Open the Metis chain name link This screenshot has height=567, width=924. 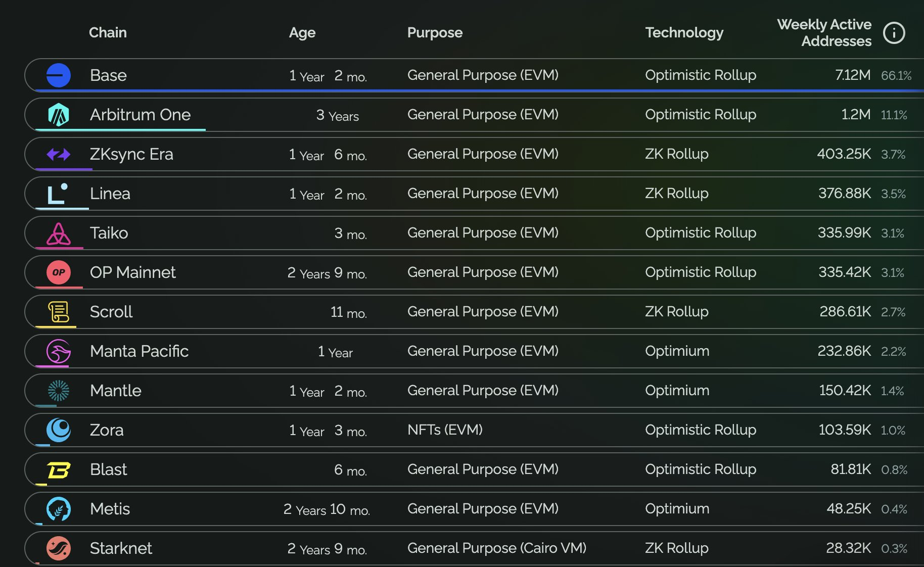(x=110, y=509)
